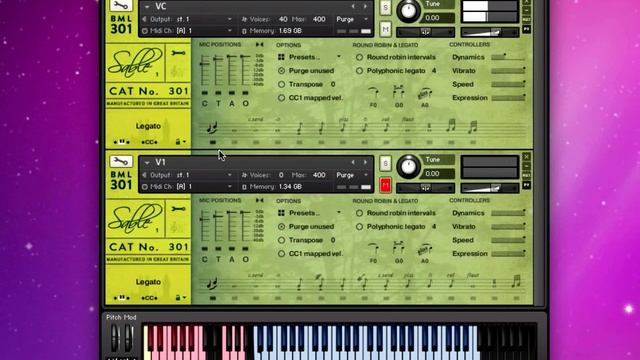
Task: Click the V1 Tune value 0.00
Action: pos(433,173)
